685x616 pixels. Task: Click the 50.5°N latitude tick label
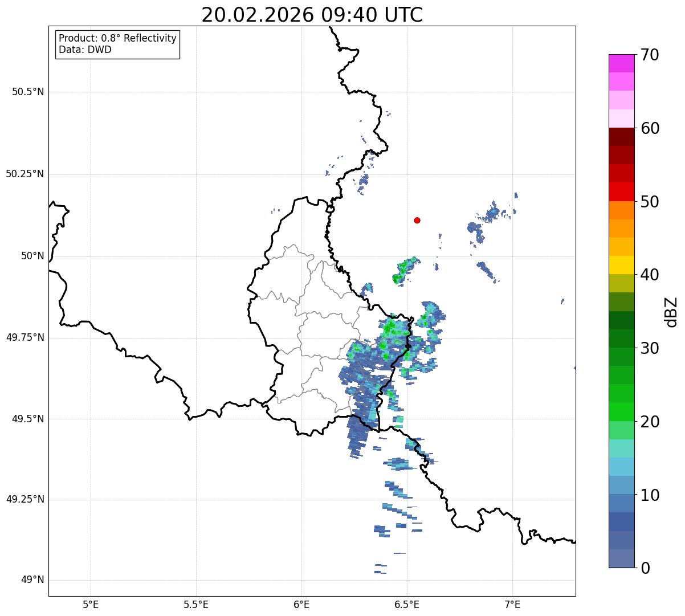tap(28, 92)
